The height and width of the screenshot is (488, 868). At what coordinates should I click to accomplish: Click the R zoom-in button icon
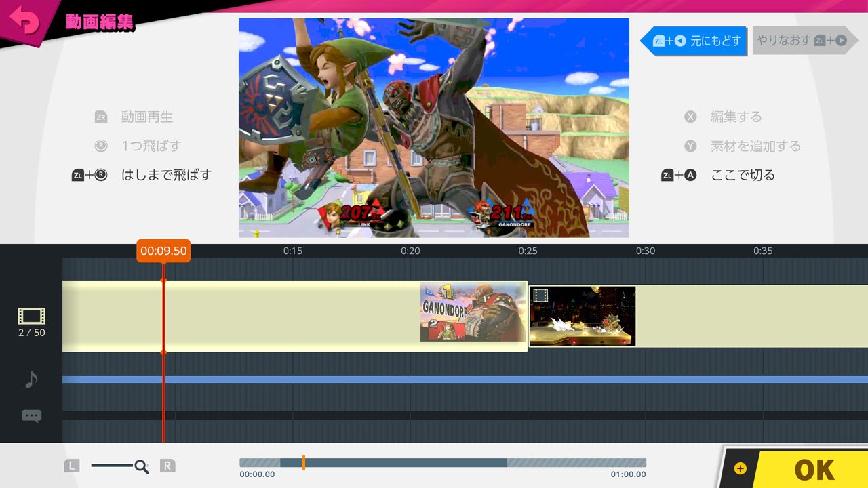click(167, 466)
